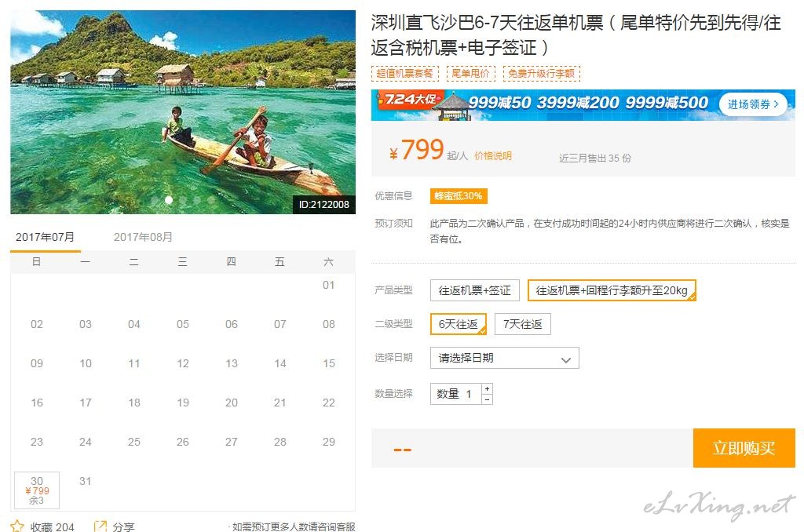Click the share icon beside 分享
The height and width of the screenshot is (532, 804).
pos(100,527)
